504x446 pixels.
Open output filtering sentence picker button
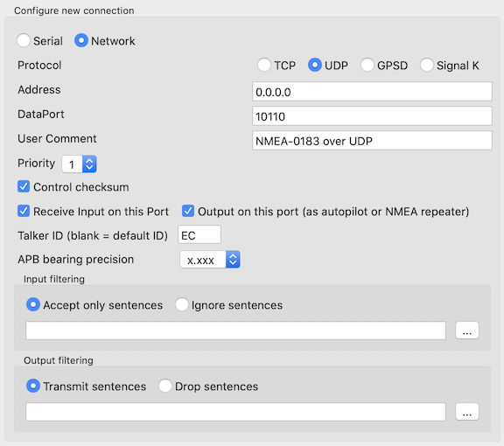click(467, 412)
